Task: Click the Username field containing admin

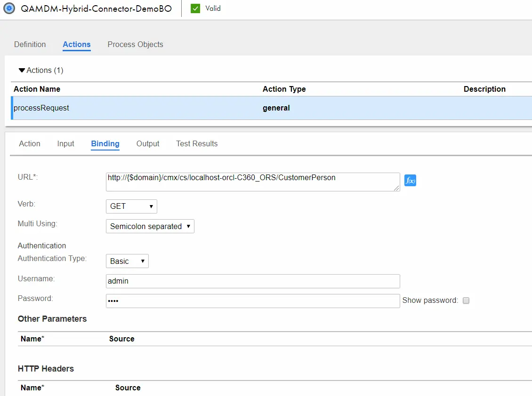Action: pyautogui.click(x=253, y=281)
